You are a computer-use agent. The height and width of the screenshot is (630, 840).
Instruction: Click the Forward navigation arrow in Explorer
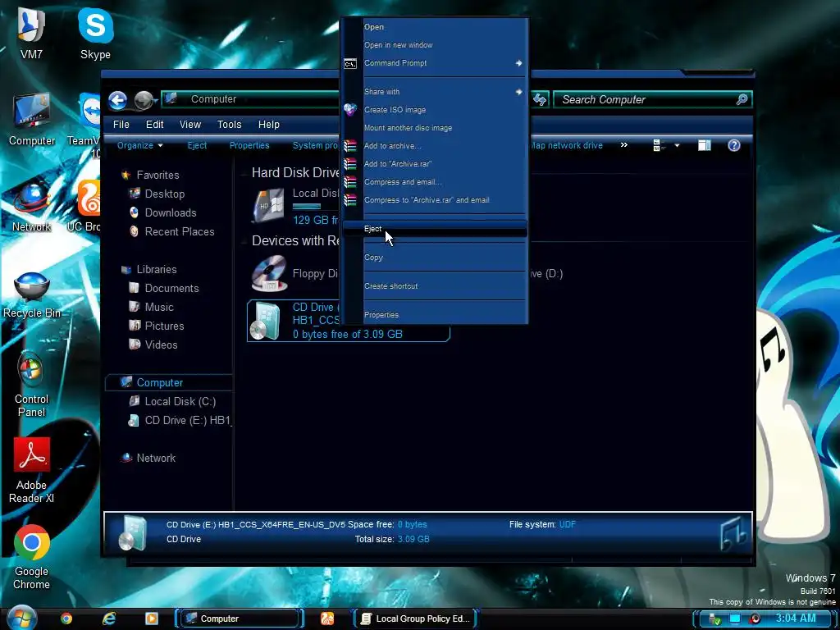click(143, 100)
